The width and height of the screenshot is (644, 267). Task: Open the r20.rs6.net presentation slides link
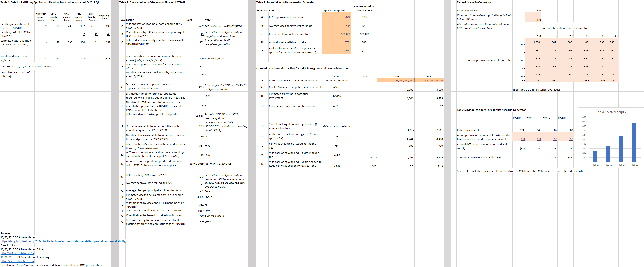tap(17, 253)
